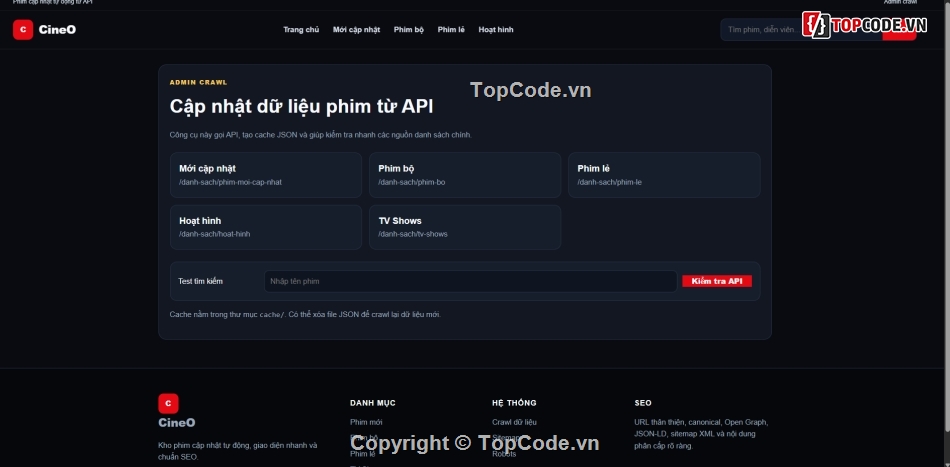
Task: Select Hoạt hình navigation item
Action: (496, 30)
